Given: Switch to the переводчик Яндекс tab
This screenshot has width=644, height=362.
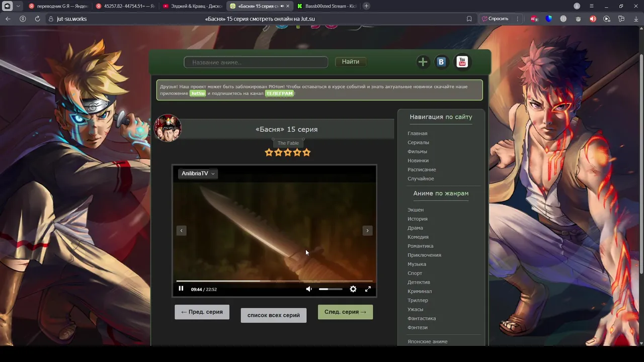Looking at the screenshot, I should tap(58, 6).
